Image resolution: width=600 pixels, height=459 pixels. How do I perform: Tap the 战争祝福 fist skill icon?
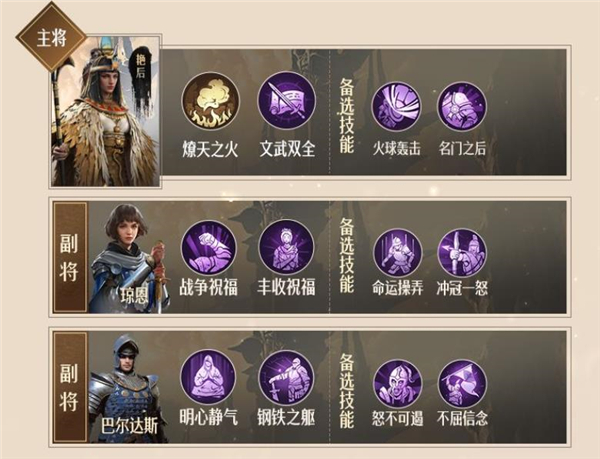coord(209,248)
